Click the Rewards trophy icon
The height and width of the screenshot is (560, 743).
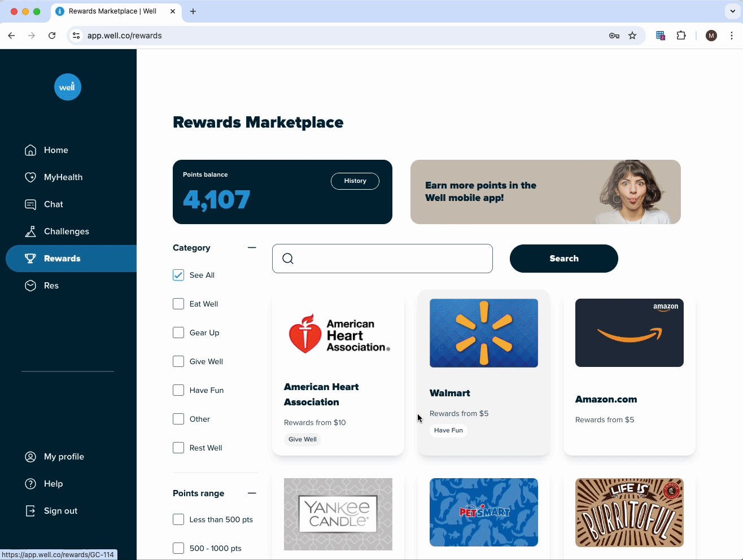pyautogui.click(x=30, y=259)
